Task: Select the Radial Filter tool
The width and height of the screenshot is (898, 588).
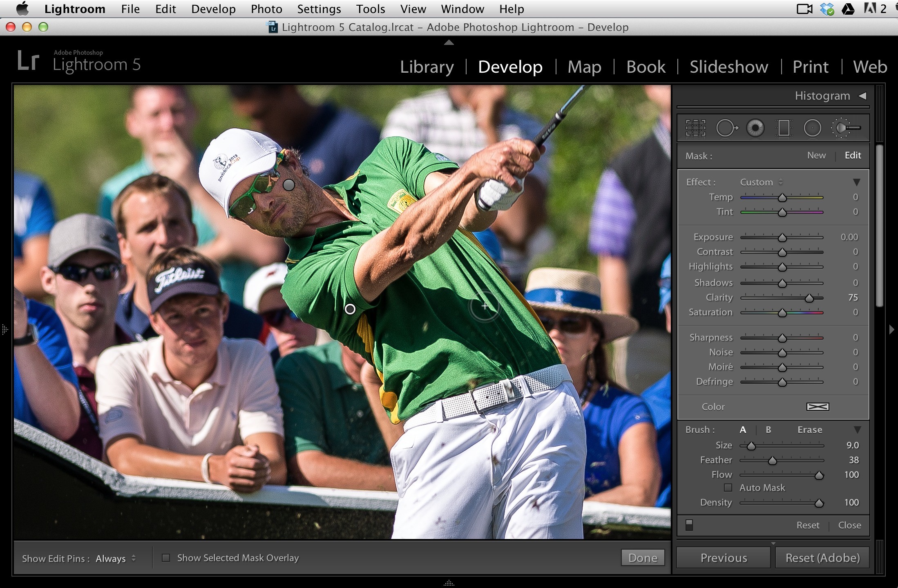Action: coord(812,128)
